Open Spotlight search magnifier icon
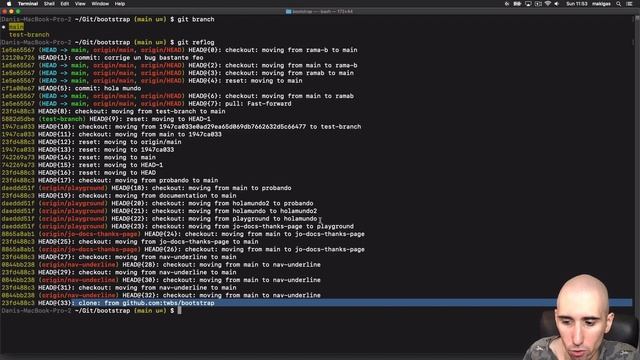Screen dimensions: 640x360 coord(619,4)
